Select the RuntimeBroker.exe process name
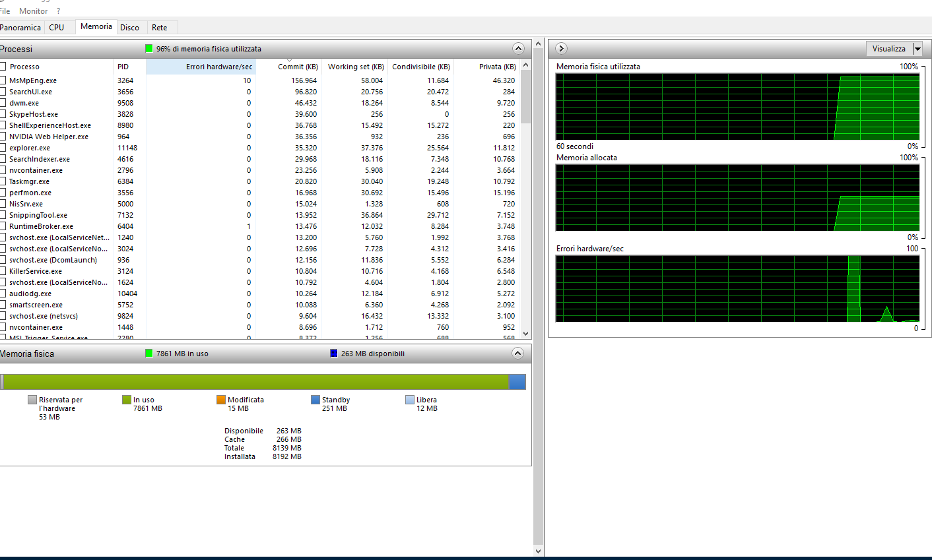Screen dimensions: 932x560 click(x=41, y=226)
